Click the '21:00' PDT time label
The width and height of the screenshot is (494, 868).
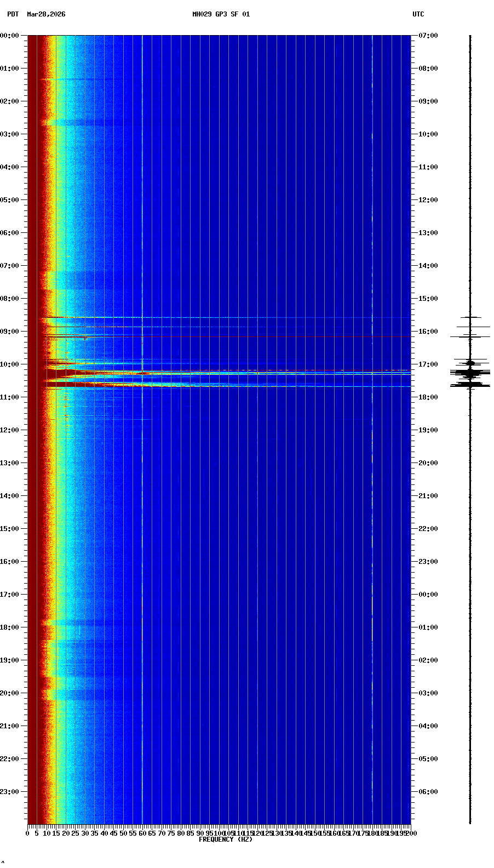(9, 726)
